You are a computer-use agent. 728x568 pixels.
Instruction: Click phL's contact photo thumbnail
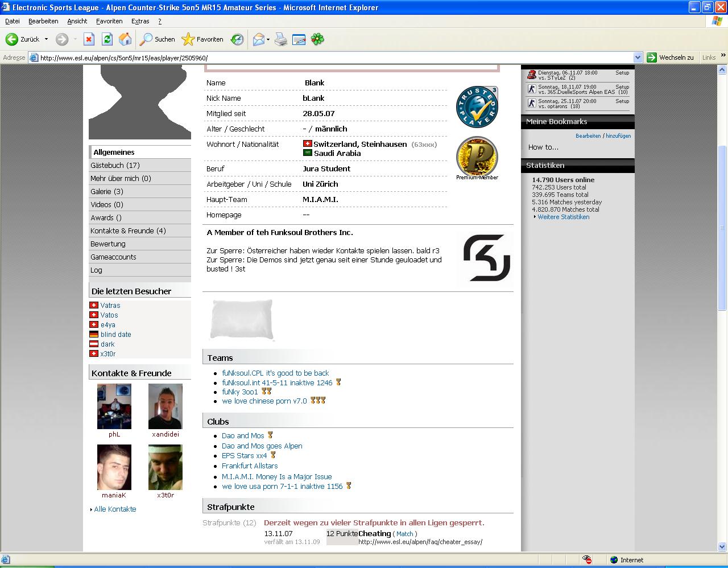tap(114, 406)
